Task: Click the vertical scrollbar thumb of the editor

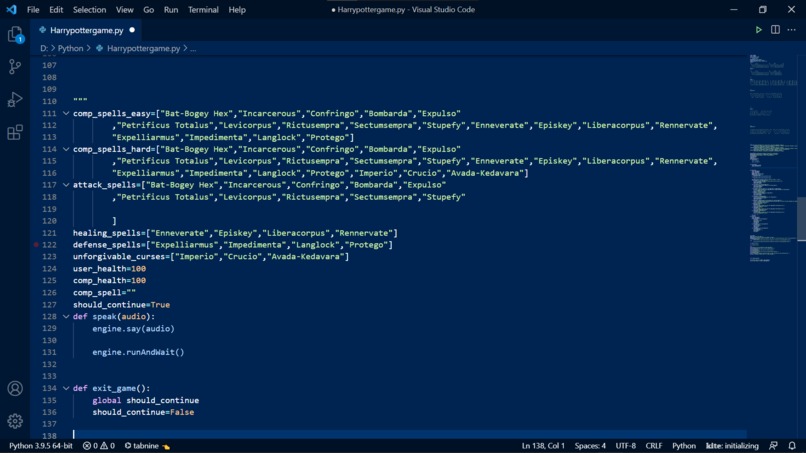Action: coord(801,219)
